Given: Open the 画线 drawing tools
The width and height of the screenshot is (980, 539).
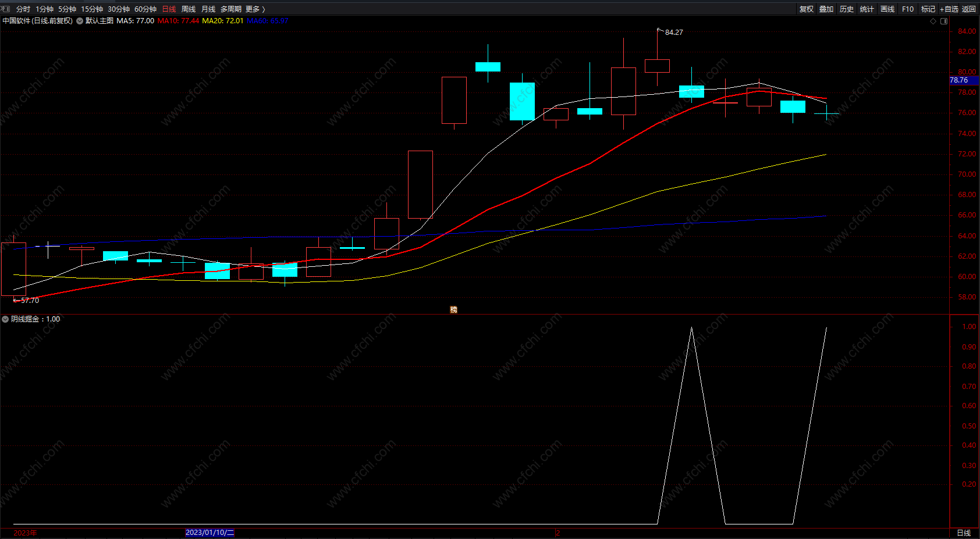Looking at the screenshot, I should [887, 9].
